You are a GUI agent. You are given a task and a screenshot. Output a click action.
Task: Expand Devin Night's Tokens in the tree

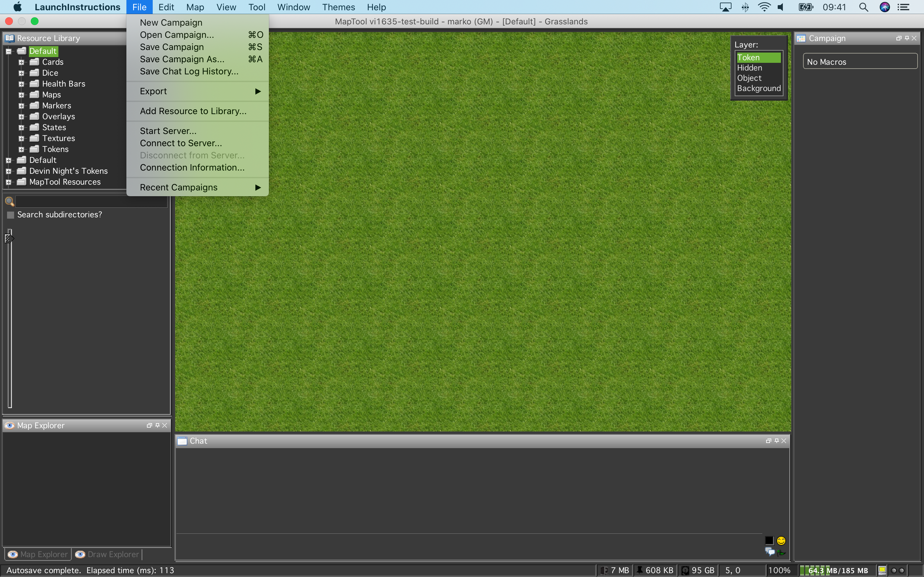pyautogui.click(x=8, y=171)
